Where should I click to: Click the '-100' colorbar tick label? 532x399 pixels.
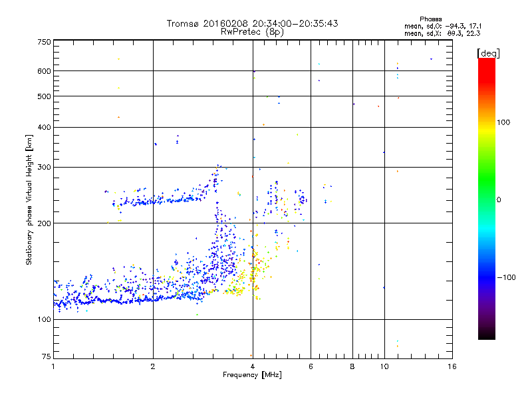tap(506, 277)
